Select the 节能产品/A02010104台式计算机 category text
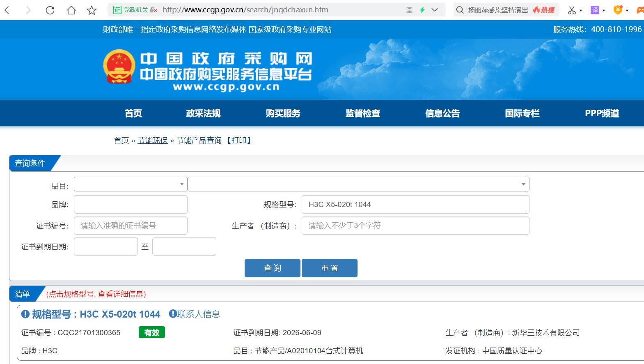 tap(309, 351)
